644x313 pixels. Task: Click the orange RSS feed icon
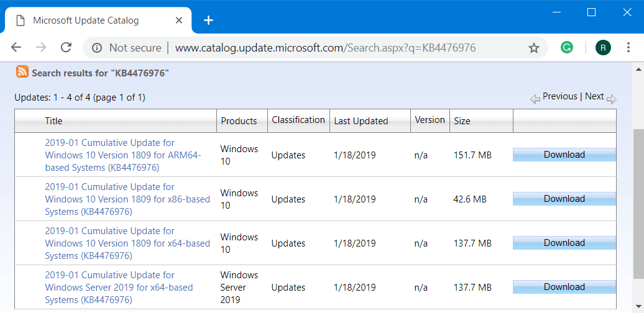click(x=22, y=71)
